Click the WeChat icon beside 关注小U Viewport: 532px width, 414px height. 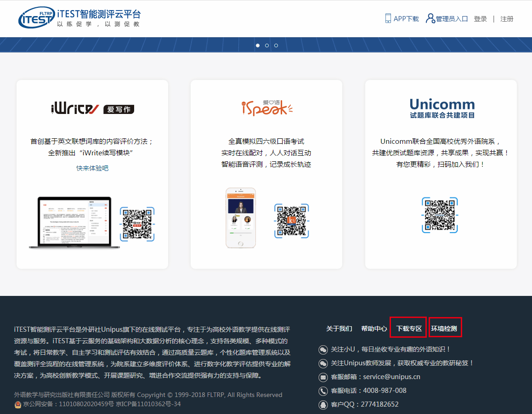[x=323, y=350]
